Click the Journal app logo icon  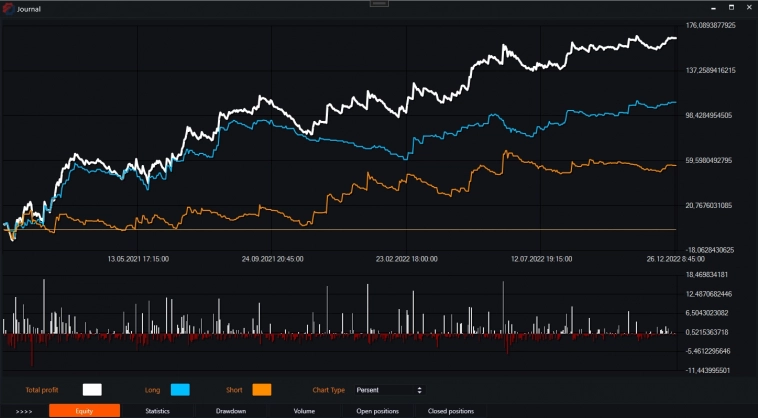8,8
